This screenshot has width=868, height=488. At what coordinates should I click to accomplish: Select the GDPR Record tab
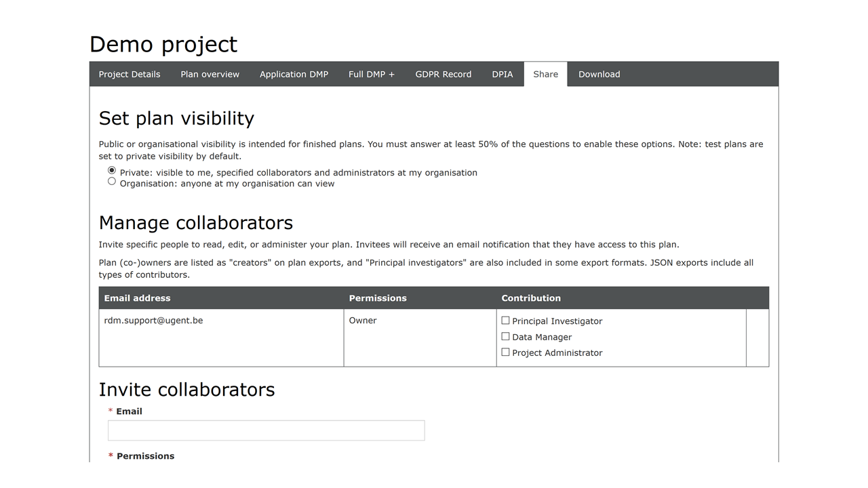pos(443,75)
